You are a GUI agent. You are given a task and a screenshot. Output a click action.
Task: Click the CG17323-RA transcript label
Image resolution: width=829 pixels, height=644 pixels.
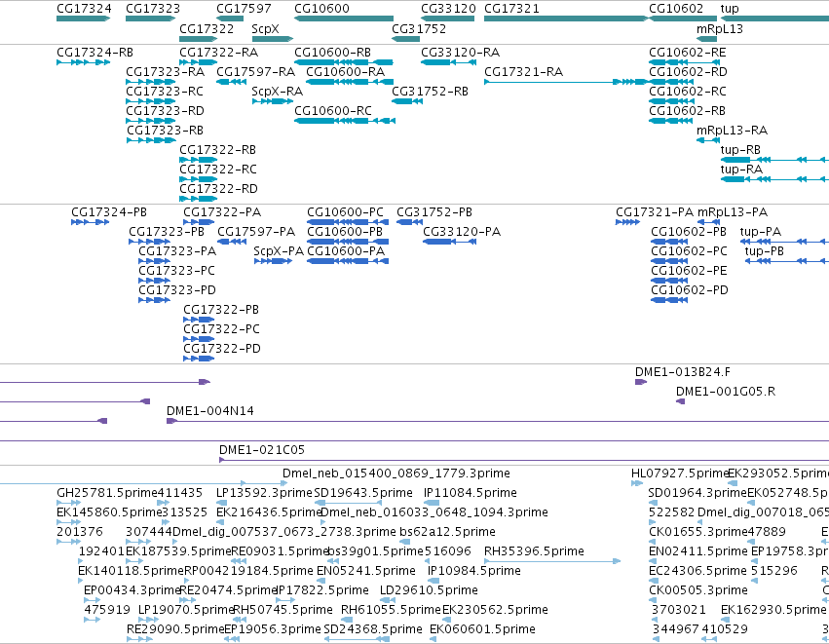165,72
